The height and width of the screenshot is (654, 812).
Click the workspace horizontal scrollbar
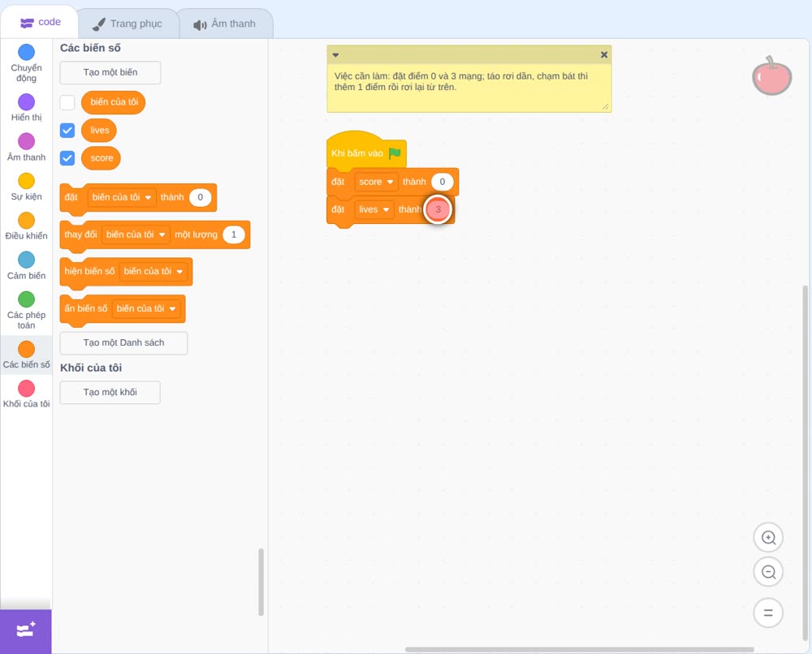[x=579, y=649]
